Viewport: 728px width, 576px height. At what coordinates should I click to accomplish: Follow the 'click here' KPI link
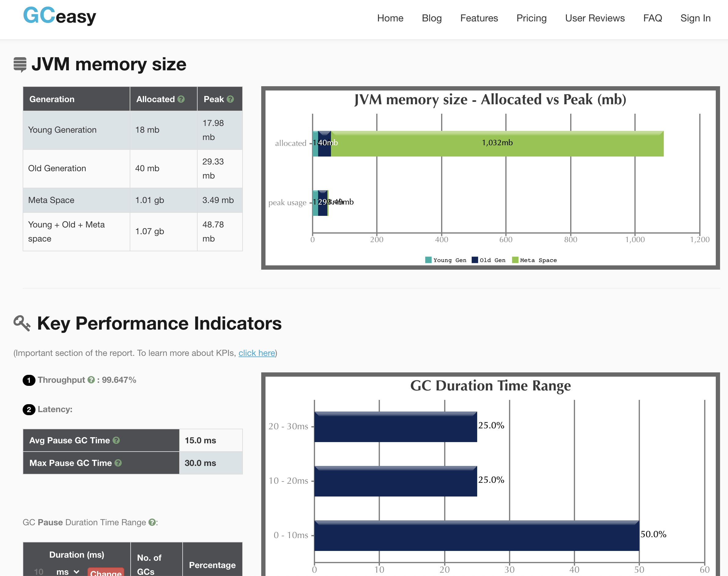click(x=256, y=353)
